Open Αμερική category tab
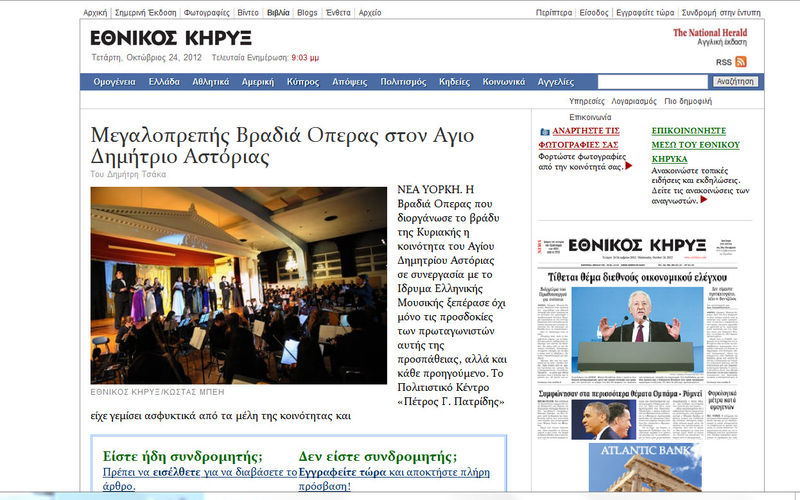This screenshot has height=500, width=800. click(258, 82)
